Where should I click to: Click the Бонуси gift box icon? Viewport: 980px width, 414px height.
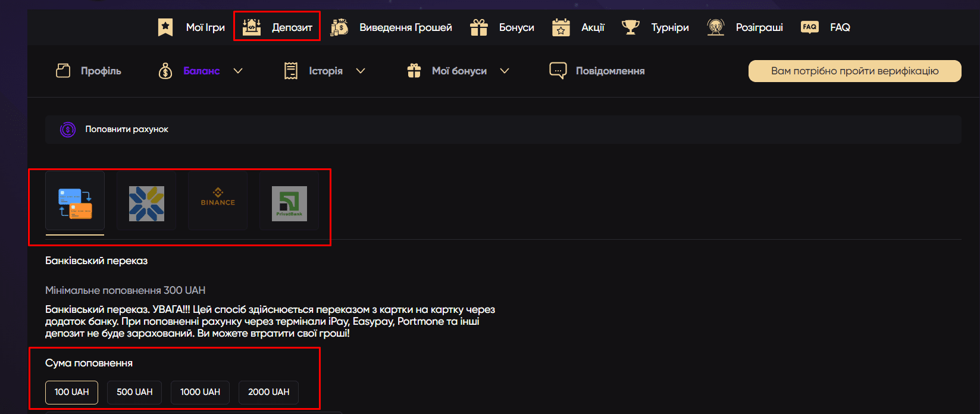(x=479, y=27)
